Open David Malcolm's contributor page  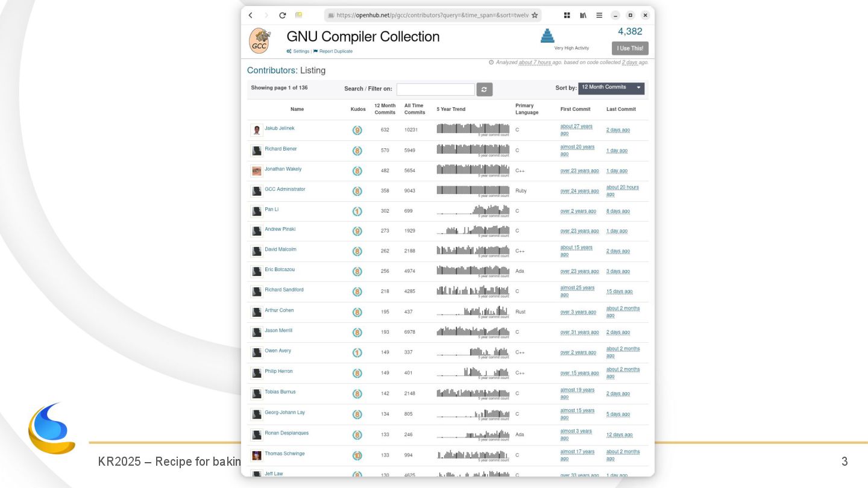pyautogui.click(x=280, y=249)
